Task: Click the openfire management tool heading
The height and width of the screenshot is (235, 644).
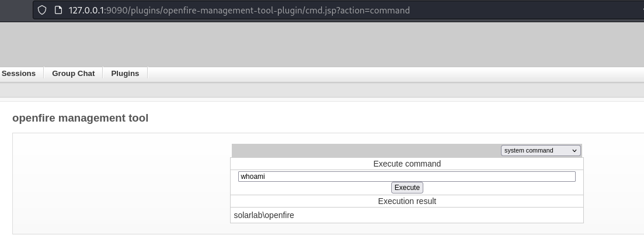Action: tap(80, 118)
